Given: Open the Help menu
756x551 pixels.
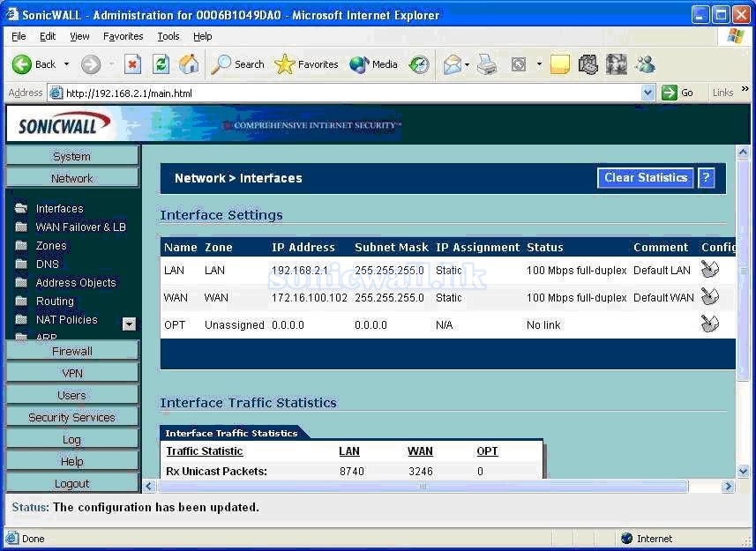Looking at the screenshot, I should point(203,36).
